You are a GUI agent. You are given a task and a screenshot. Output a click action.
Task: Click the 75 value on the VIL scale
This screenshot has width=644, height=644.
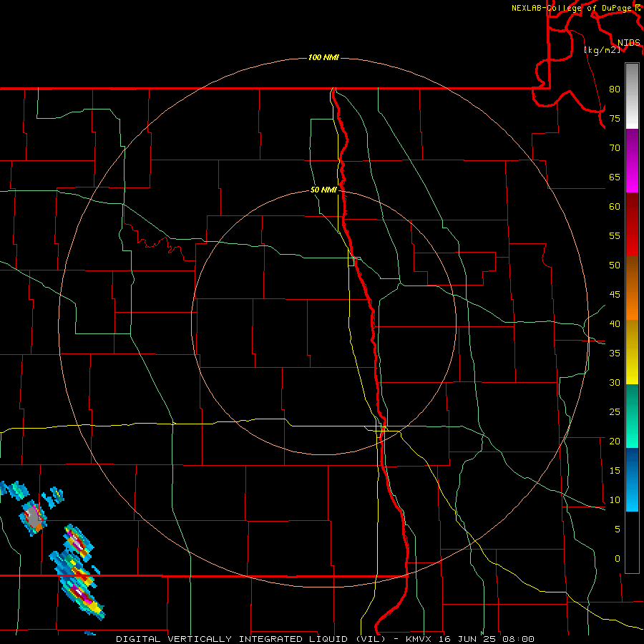coord(615,118)
